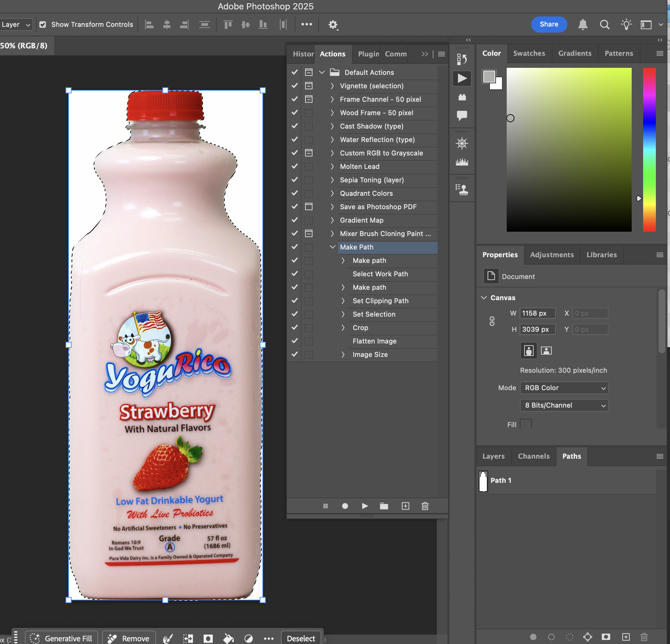Click the add mask icon in Paths panel
The width and height of the screenshot is (670, 644).
606,637
